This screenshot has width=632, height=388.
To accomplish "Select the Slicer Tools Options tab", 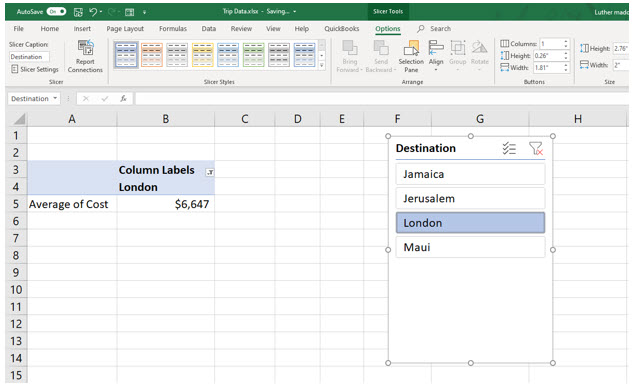I will [388, 29].
